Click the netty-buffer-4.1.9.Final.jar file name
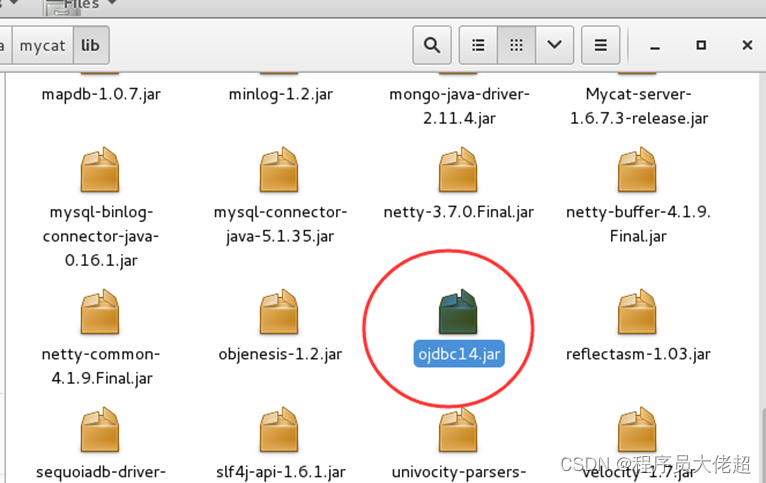766x483 pixels. point(638,224)
